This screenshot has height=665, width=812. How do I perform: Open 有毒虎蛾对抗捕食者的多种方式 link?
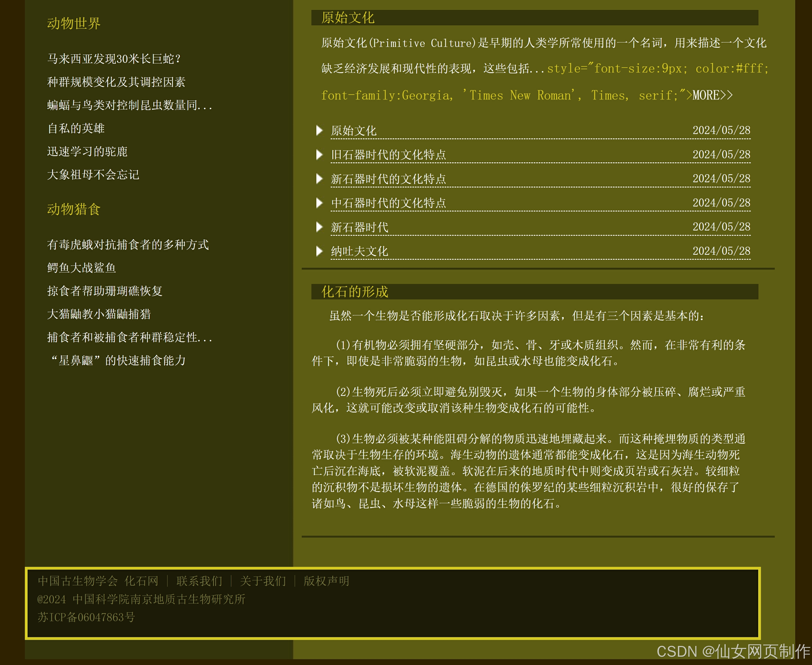pyautogui.click(x=128, y=244)
